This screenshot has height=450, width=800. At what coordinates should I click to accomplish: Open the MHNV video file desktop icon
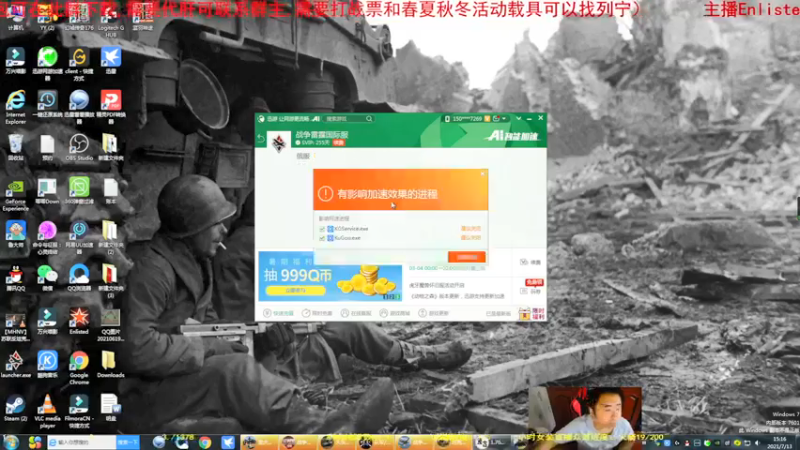[x=15, y=327]
